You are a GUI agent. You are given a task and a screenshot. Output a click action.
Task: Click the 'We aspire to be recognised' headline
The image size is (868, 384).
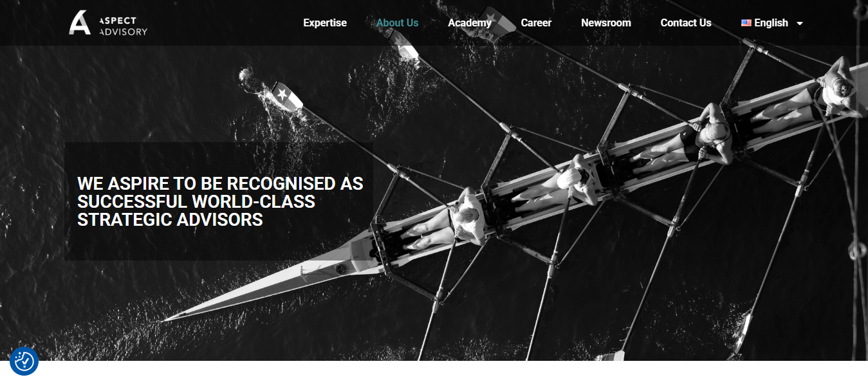(220, 201)
